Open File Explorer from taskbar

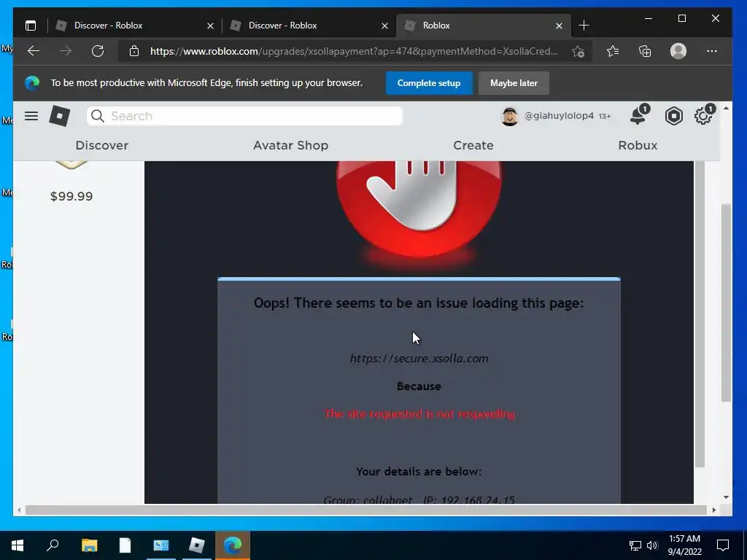(x=89, y=545)
